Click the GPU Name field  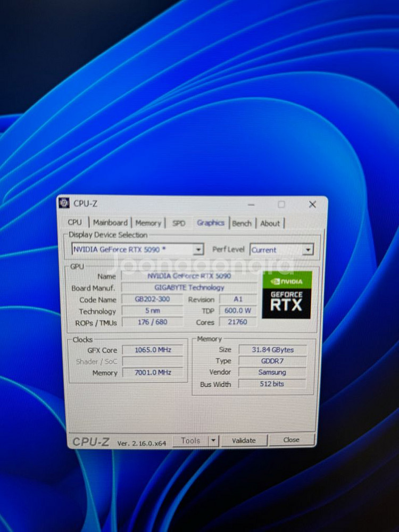pos(189,276)
